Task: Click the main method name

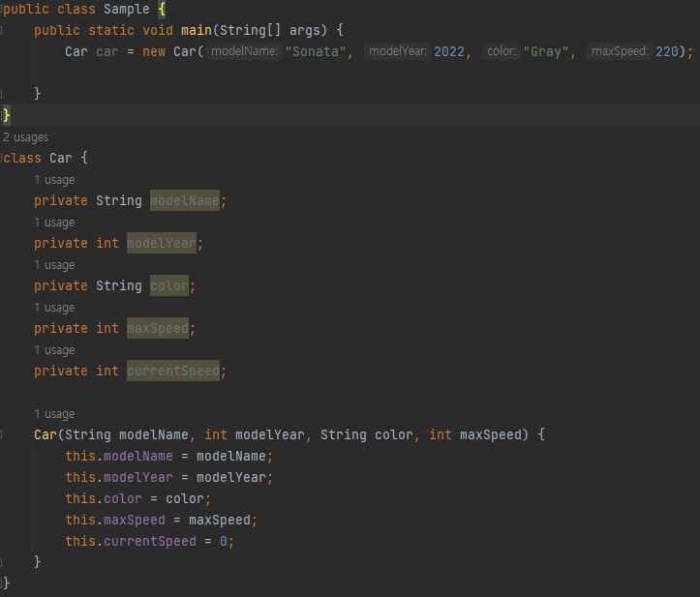Action: pyautogui.click(x=197, y=30)
